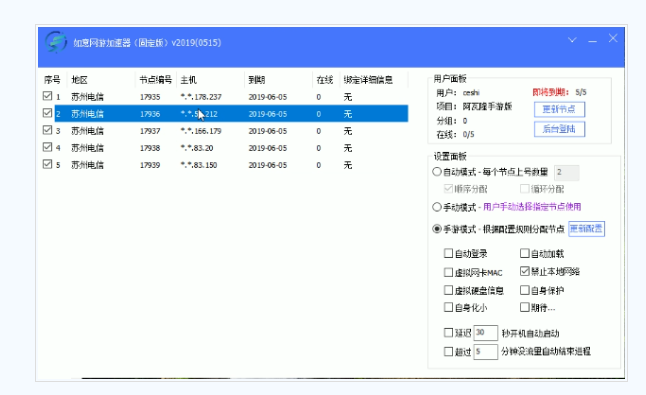
Task: Enable the 虚拟硬盘信息 checkbox
Action: pyautogui.click(x=448, y=290)
